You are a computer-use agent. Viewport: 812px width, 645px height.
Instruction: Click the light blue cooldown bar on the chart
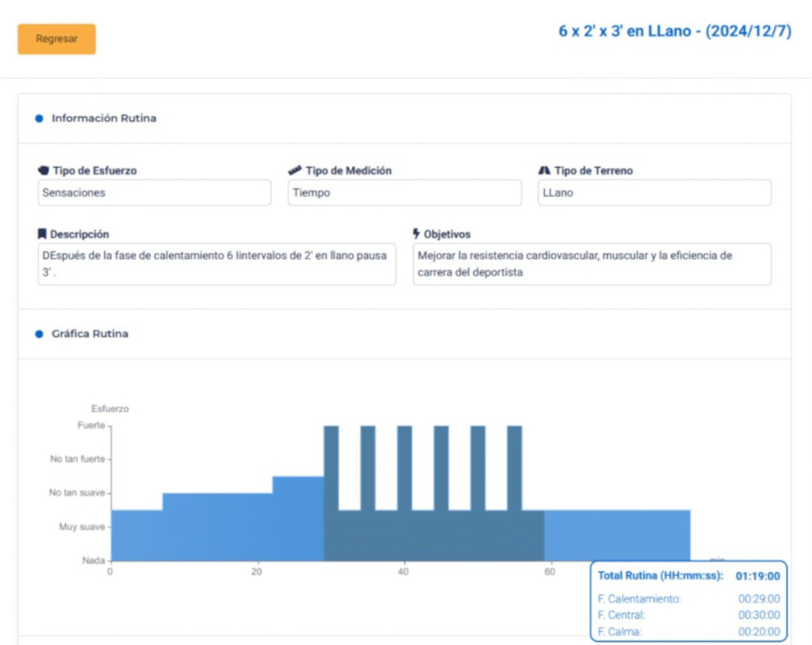click(617, 535)
